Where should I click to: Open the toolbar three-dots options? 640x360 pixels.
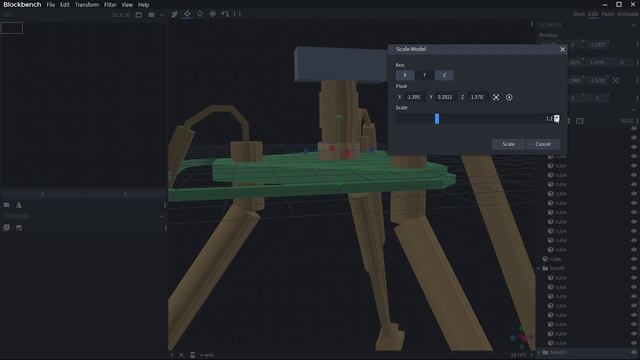point(238,14)
